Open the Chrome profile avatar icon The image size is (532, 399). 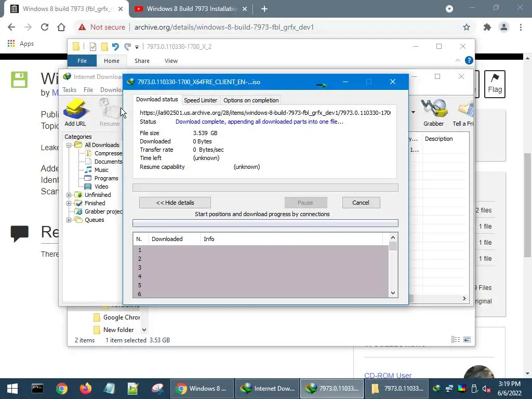tap(504, 27)
